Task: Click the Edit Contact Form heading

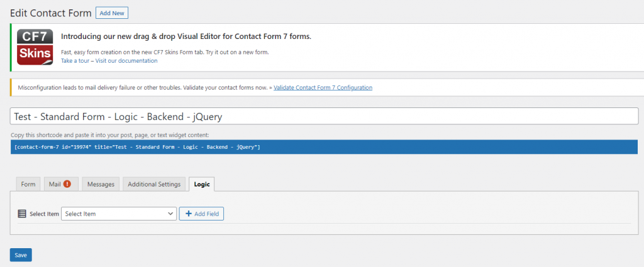Action: click(51, 13)
